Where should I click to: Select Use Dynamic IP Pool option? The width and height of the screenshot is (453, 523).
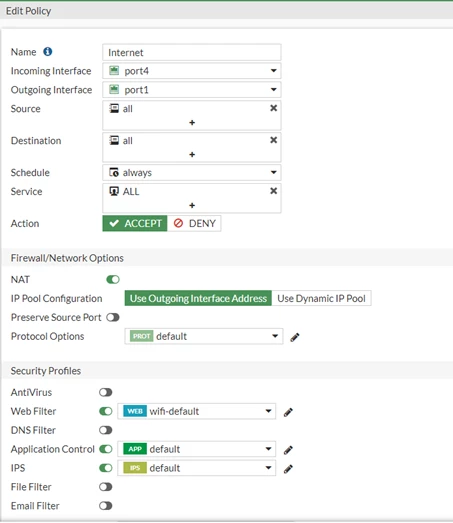(x=322, y=298)
